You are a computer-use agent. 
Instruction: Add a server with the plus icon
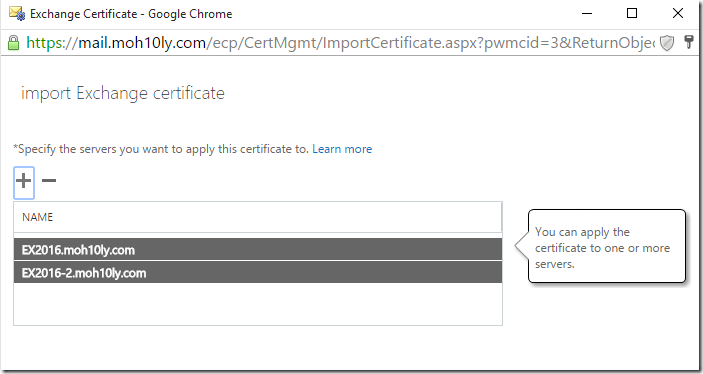pyautogui.click(x=24, y=182)
